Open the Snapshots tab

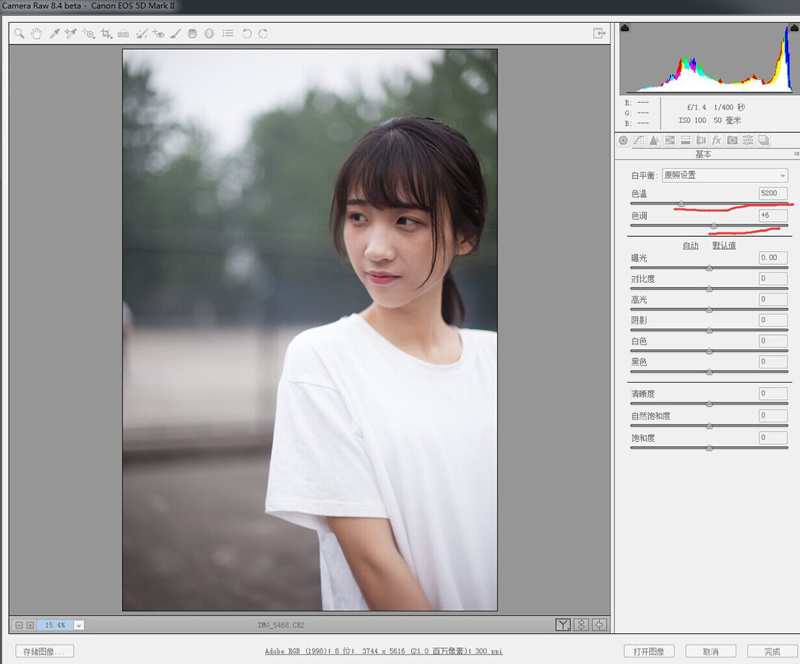(764, 140)
